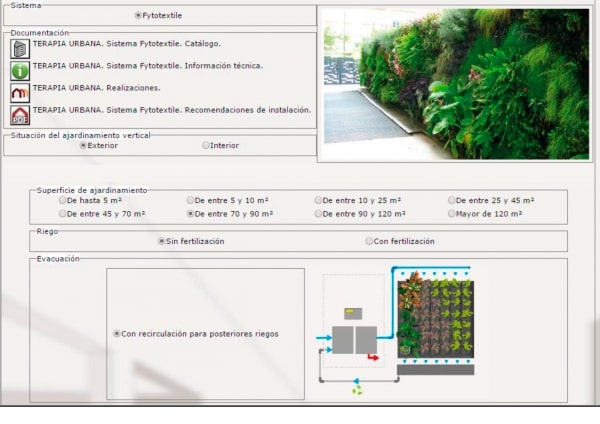This screenshot has width=600, height=424.
Task: Open the Realizaciones document icon
Action: pos(20,93)
